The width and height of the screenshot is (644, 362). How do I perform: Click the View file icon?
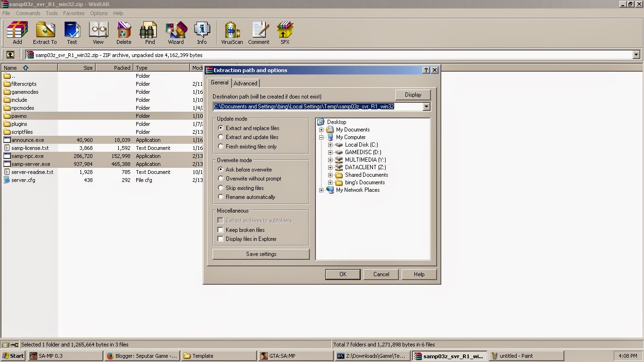click(98, 30)
